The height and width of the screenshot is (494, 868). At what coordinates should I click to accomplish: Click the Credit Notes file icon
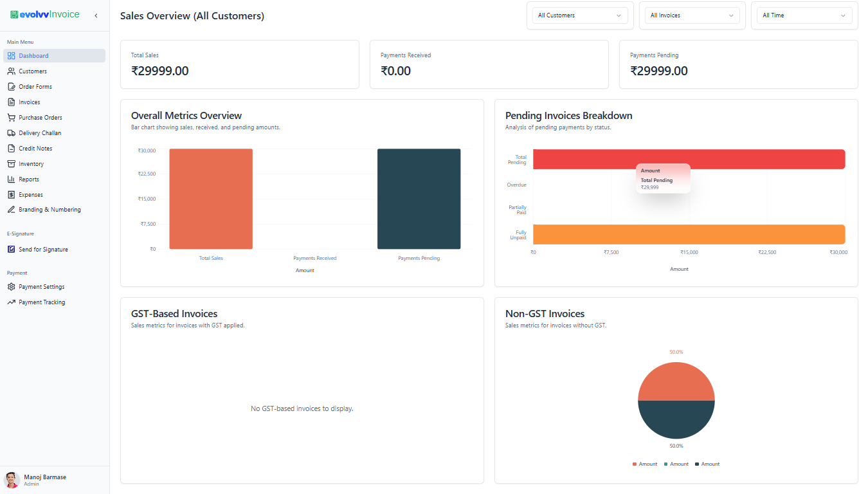tap(12, 149)
